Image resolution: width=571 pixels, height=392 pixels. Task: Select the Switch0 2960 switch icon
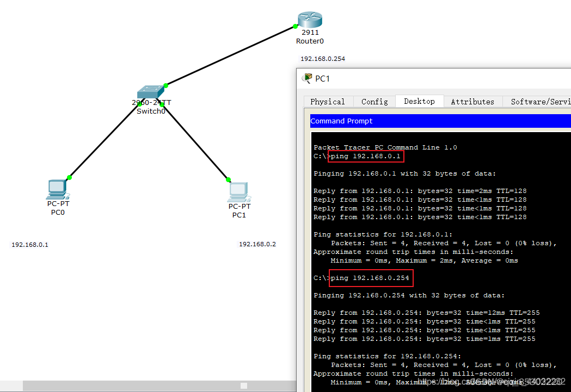150,92
